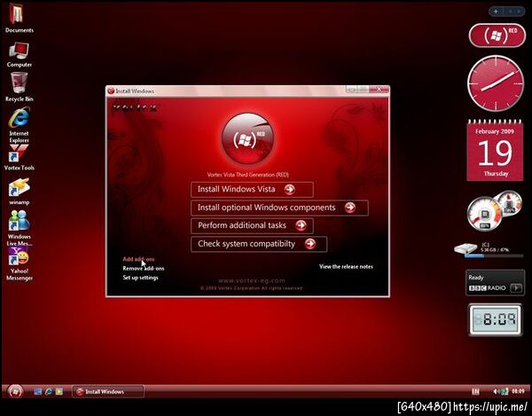Click the plus button to add sidebar gadgets
The height and width of the screenshot is (416, 532).
[x=496, y=12]
